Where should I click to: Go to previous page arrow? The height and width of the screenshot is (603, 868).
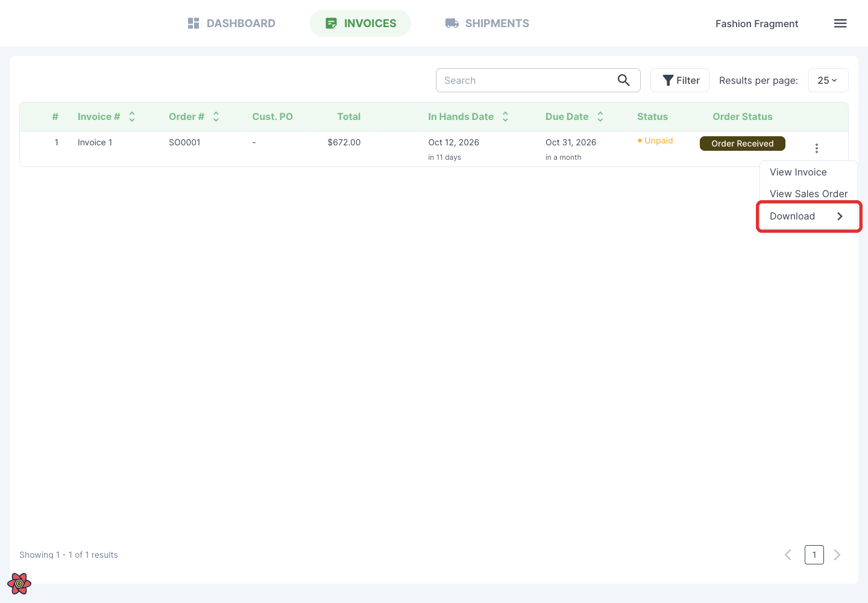pyautogui.click(x=788, y=555)
